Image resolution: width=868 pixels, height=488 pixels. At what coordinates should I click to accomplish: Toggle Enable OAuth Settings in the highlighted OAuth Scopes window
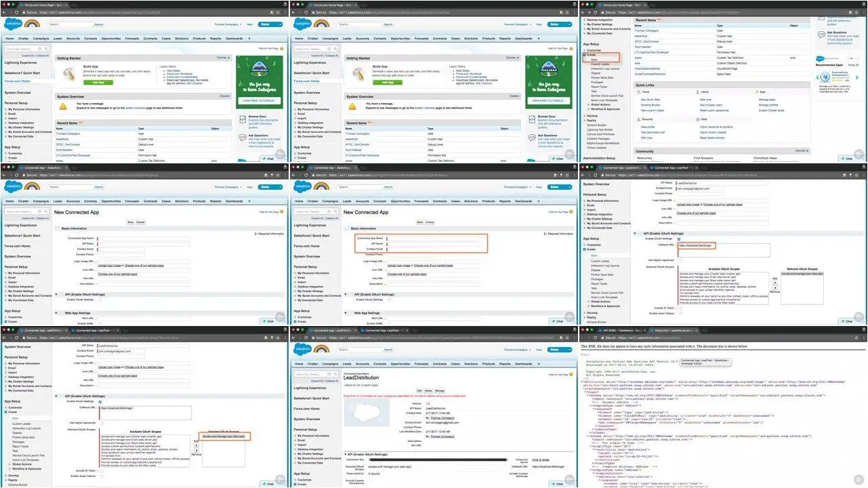[x=100, y=401]
